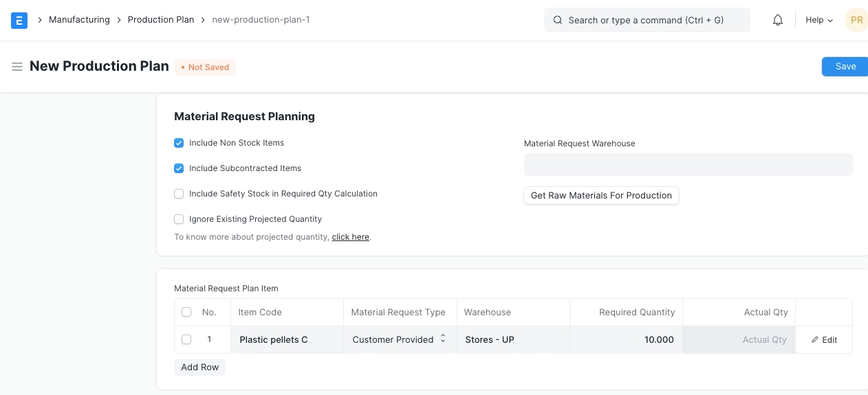Click the Save button
Image resolution: width=868 pixels, height=395 pixels.
(x=845, y=67)
